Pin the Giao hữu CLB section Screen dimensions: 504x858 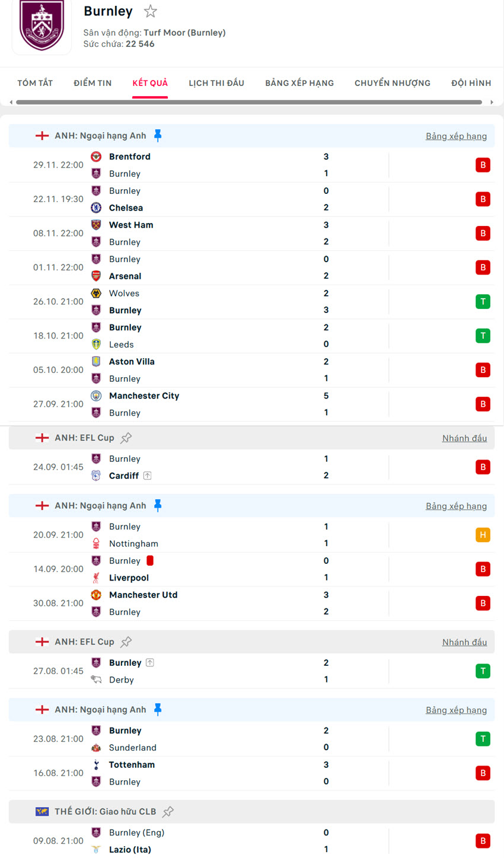tap(168, 812)
